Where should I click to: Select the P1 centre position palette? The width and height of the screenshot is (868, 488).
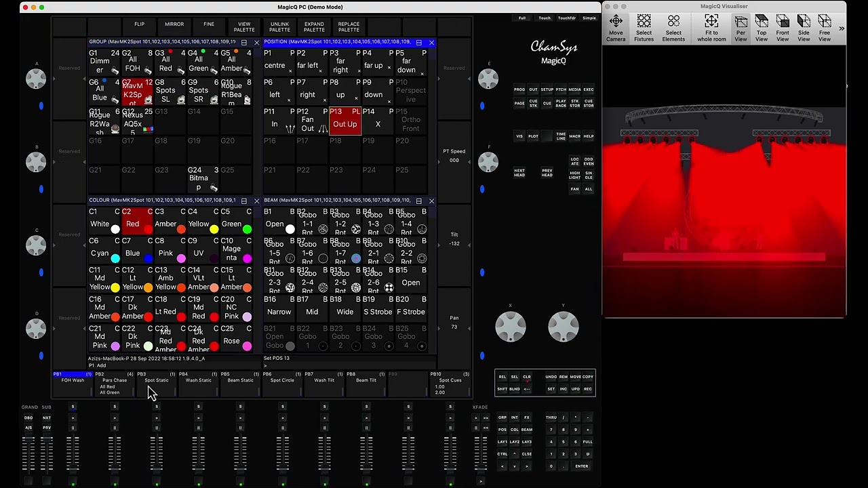point(279,62)
